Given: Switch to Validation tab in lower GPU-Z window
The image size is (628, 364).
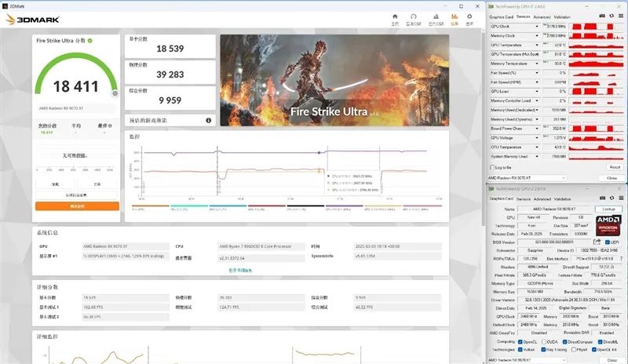Looking at the screenshot, I should (562, 198).
